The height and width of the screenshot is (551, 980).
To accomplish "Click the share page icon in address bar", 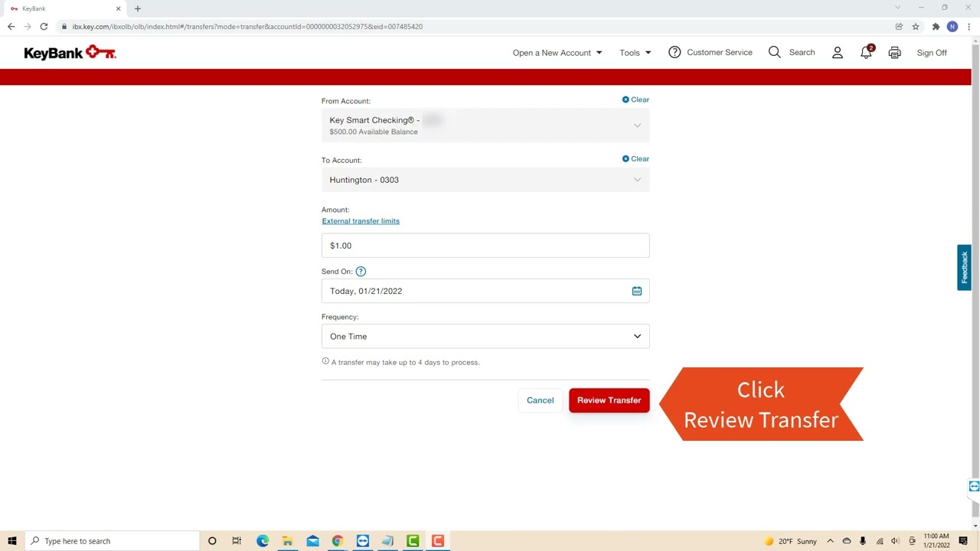I will pyautogui.click(x=899, y=26).
